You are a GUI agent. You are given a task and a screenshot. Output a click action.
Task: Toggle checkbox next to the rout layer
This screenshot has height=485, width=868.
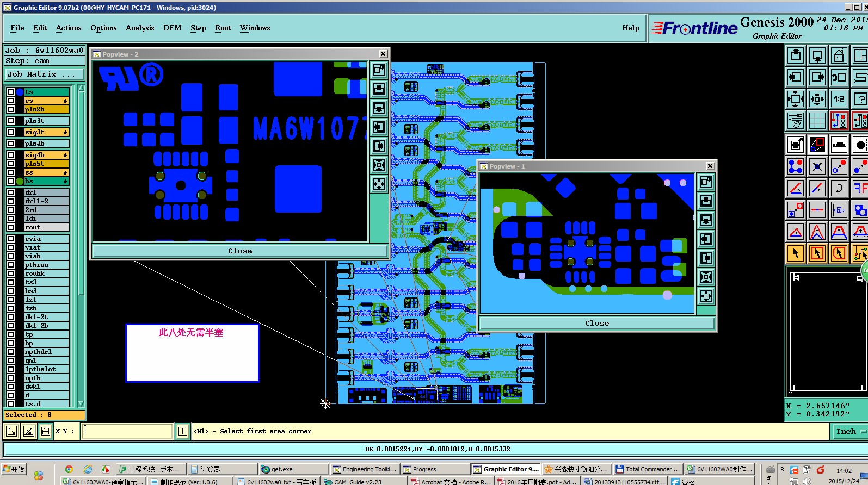pyautogui.click(x=11, y=227)
